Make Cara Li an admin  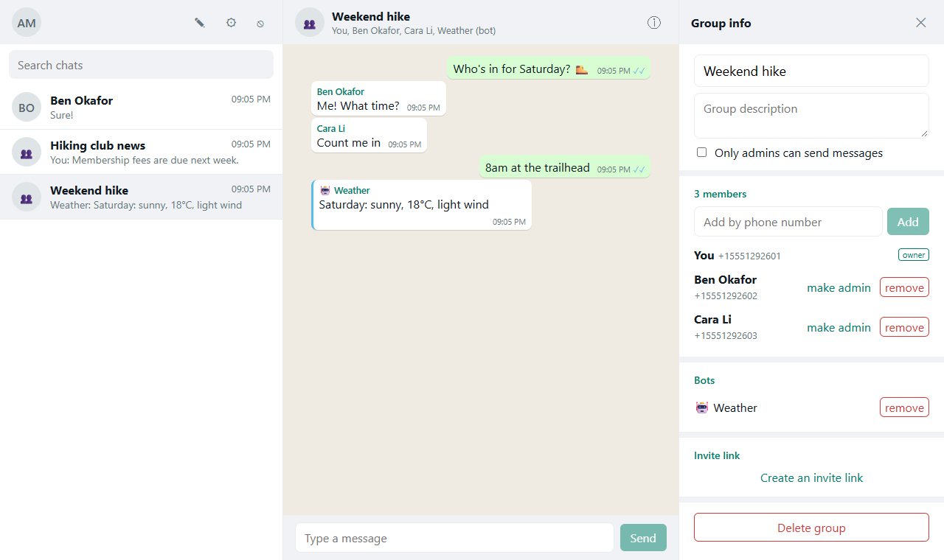(839, 327)
